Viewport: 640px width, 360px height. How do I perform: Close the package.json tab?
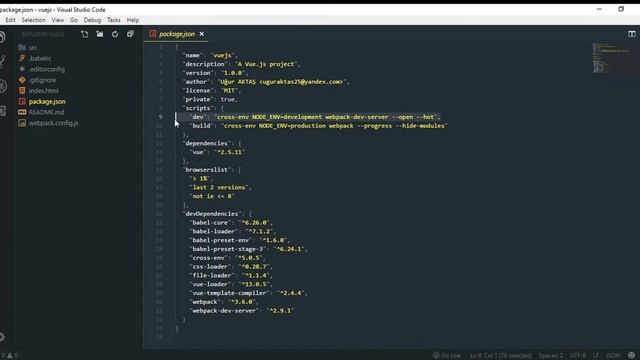pyautogui.click(x=202, y=34)
